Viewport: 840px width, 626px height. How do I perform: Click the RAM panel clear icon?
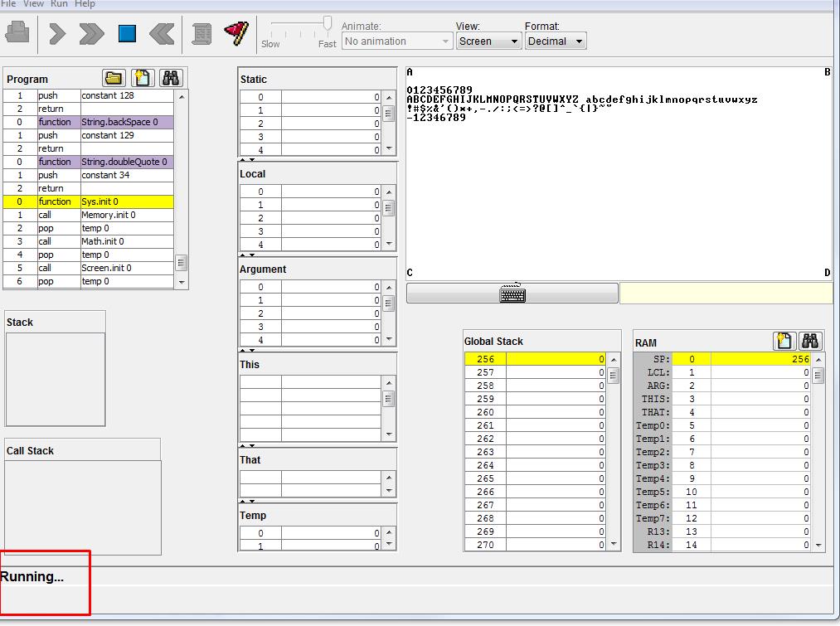(x=784, y=341)
